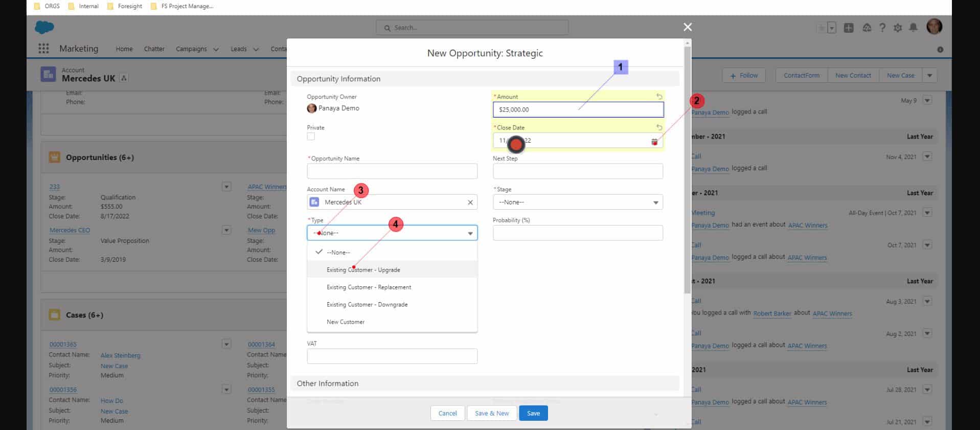Open case 00001356 link
Screen dimensions: 980x430
tap(63, 390)
